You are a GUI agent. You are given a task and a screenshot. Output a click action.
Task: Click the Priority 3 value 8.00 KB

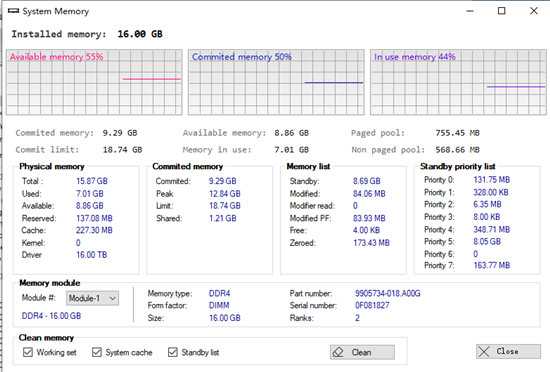click(x=487, y=217)
